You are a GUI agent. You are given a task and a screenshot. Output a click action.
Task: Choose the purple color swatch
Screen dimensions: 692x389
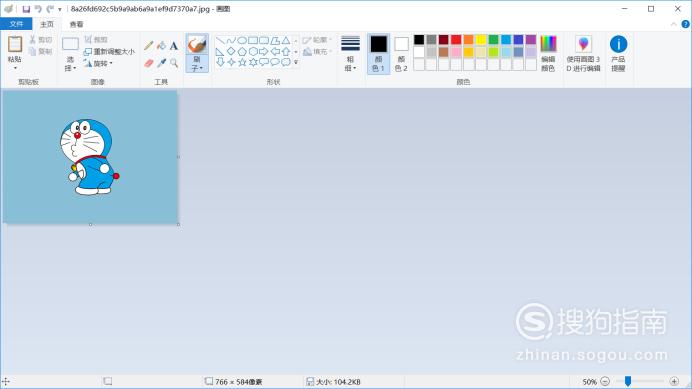click(x=530, y=40)
